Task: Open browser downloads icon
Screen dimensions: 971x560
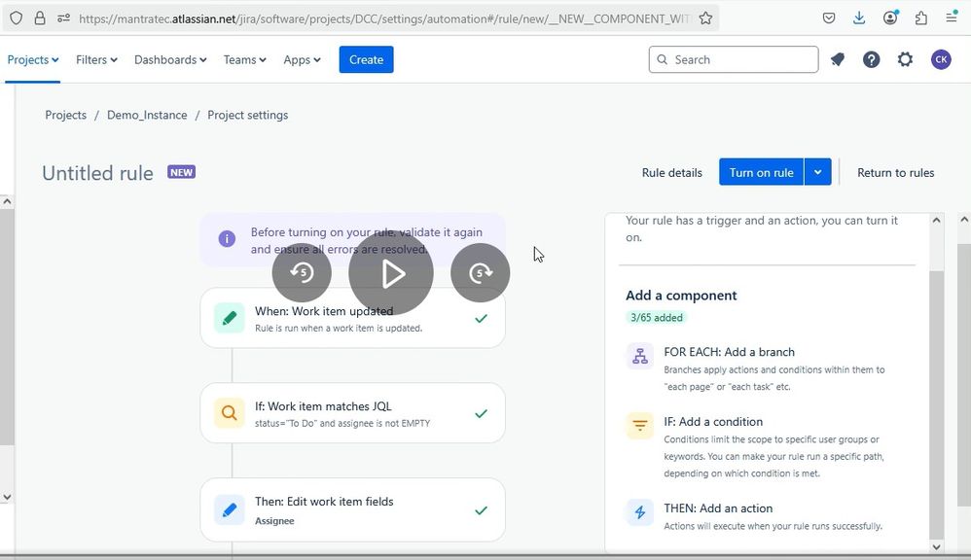Action: click(859, 17)
